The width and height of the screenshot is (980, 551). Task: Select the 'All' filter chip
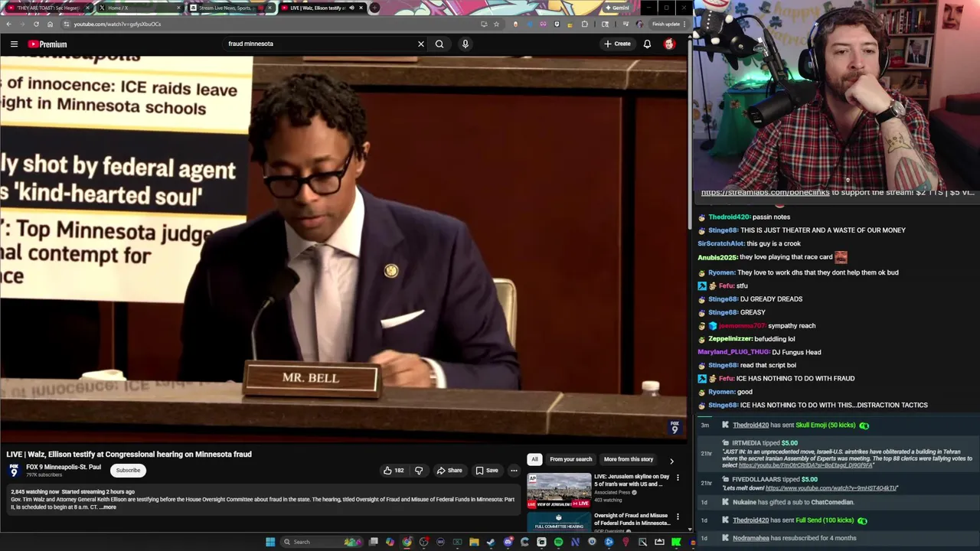pos(534,459)
